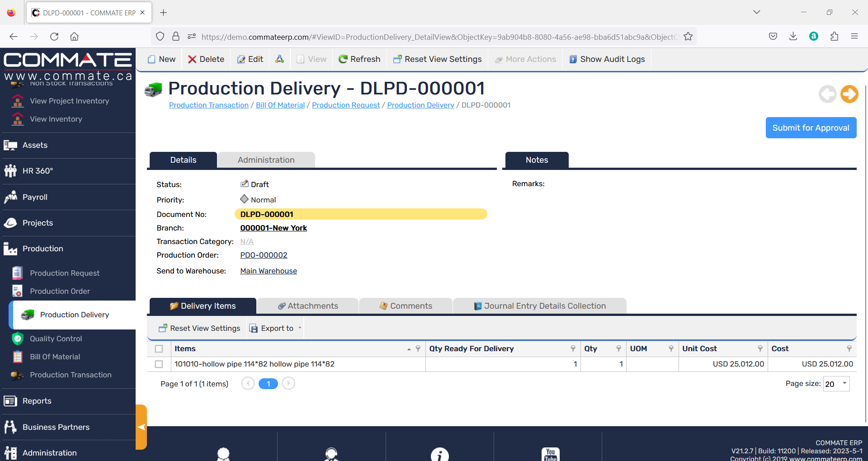Open the 000001-New York branch link
The height and width of the screenshot is (461, 868).
coord(274,228)
